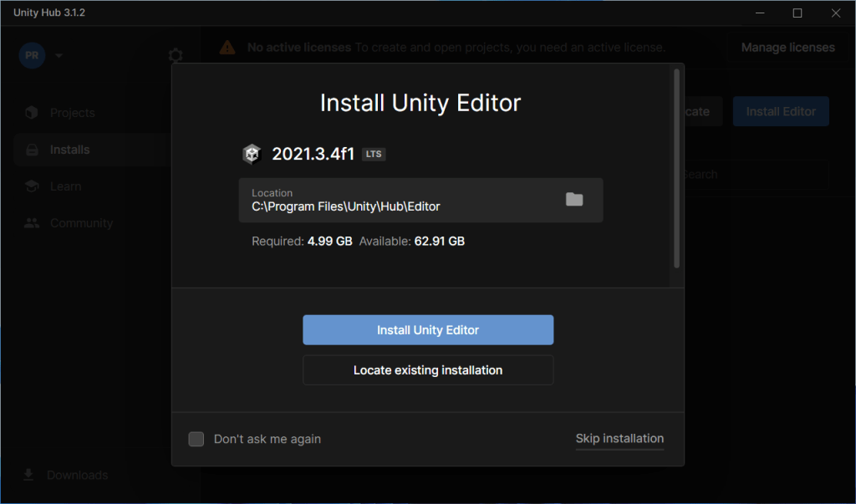
Task: Click the Unity cube logo beside 2021.3.4f1
Action: coord(252,154)
